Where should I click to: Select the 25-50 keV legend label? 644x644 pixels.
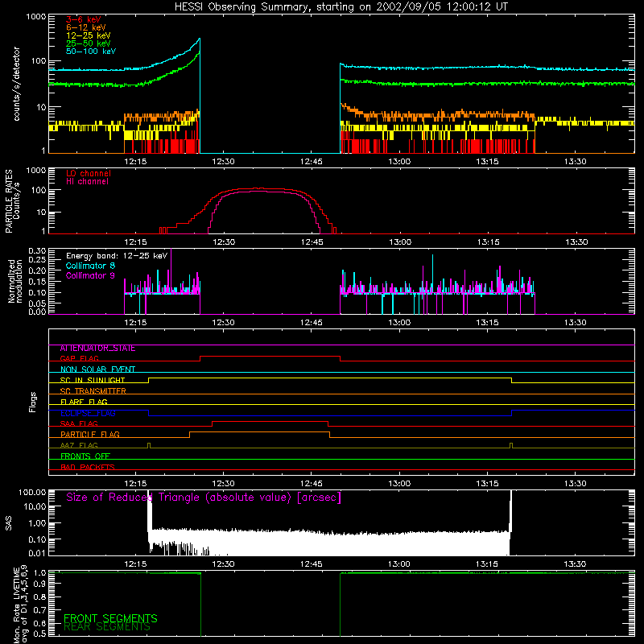[89, 43]
